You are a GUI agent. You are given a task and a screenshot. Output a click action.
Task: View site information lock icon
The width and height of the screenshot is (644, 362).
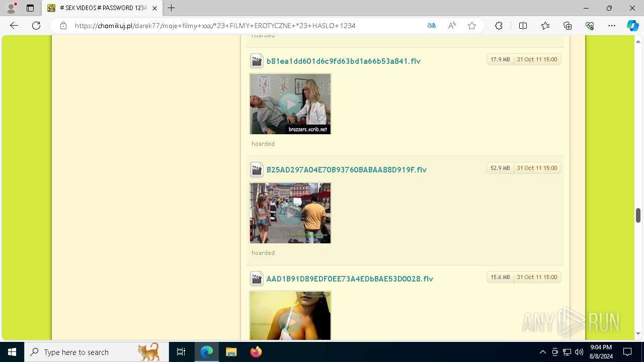[x=63, y=26]
